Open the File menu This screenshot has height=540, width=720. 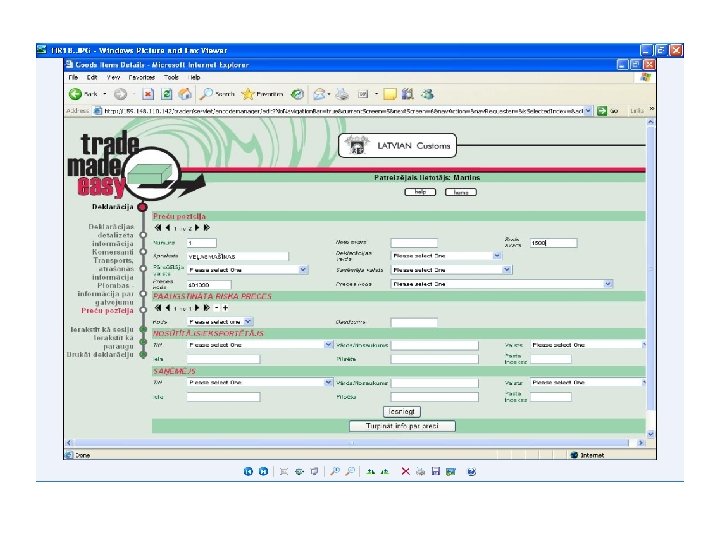(x=73, y=78)
